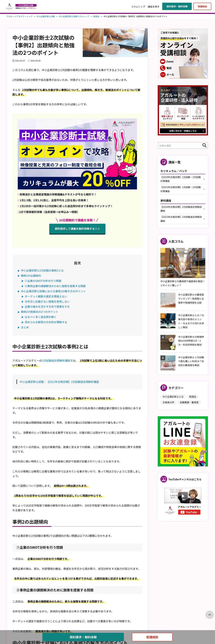This screenshot has width=215, height=644.
Task: Open the LINE お友達登録 banner
Action: coord(183,441)
